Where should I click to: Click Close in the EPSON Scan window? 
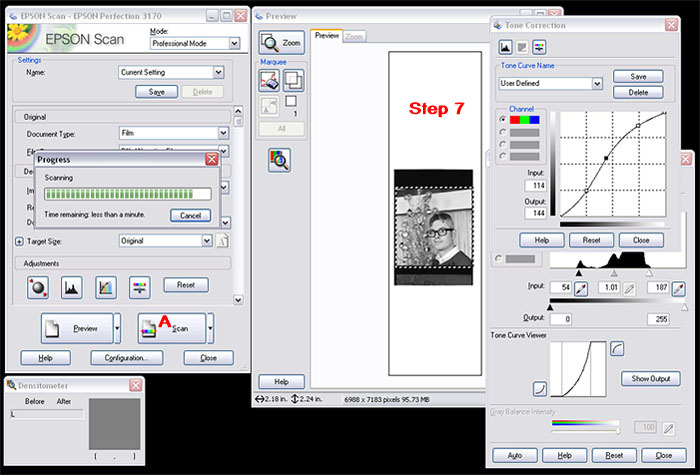pos(208,358)
